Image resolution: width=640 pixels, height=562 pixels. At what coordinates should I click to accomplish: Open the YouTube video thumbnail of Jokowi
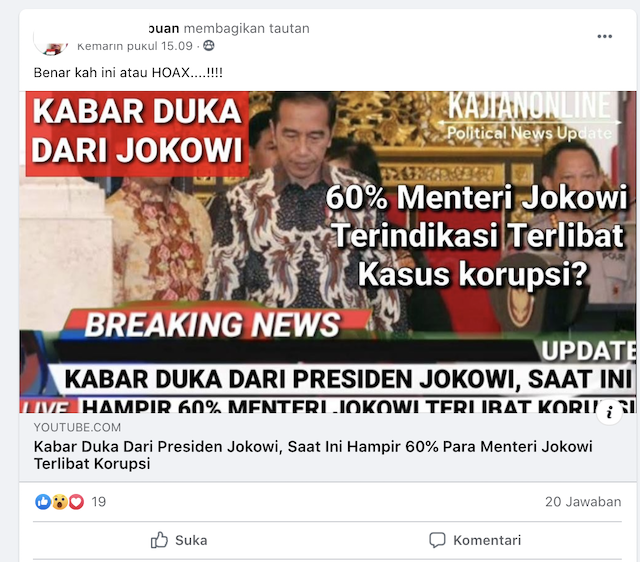[328, 252]
